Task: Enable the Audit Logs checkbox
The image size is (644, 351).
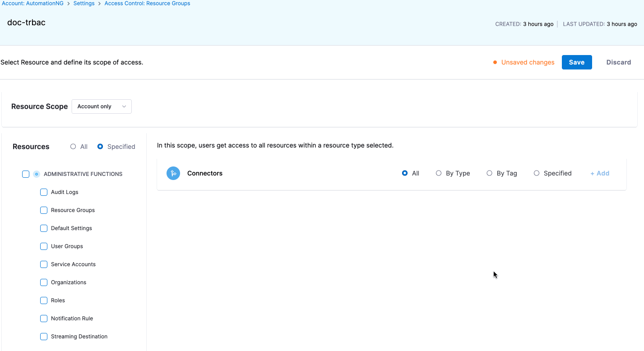Action: pos(44,192)
